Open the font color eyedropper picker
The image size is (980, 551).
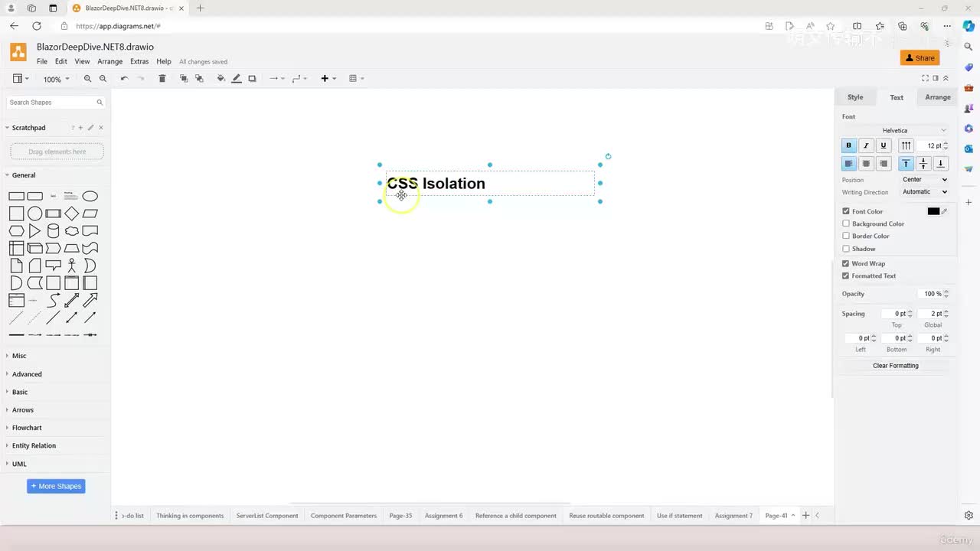coord(945,211)
